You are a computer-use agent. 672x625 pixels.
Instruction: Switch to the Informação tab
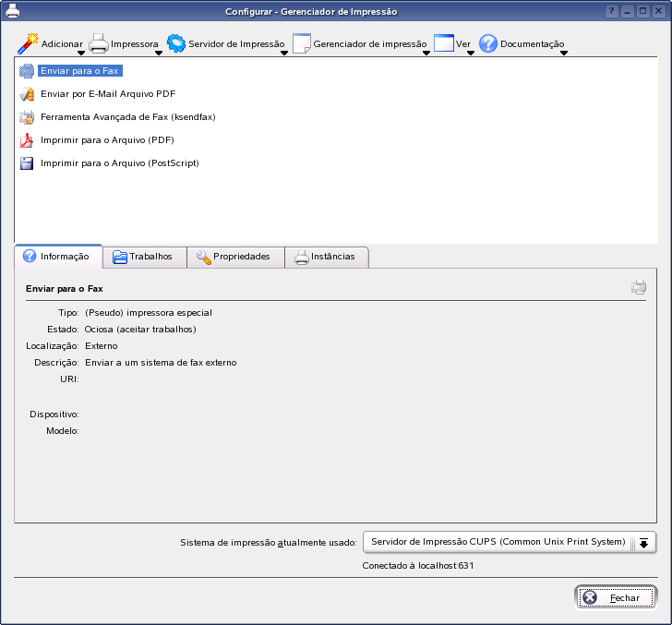[58, 257]
